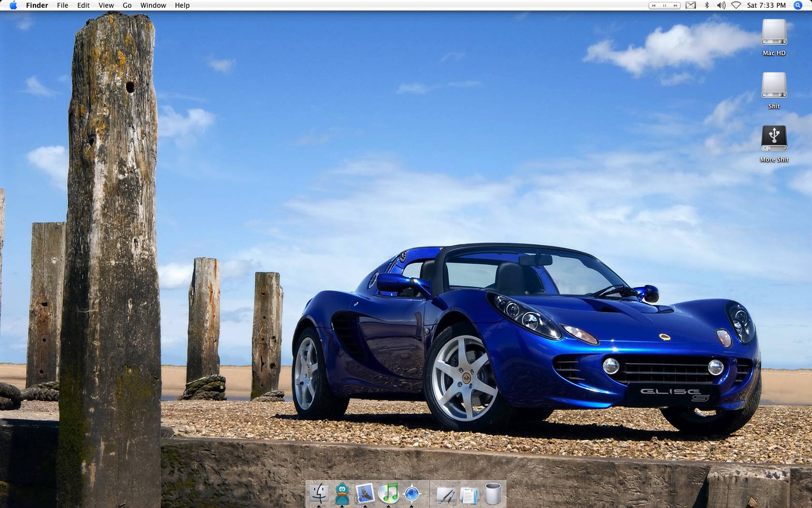Image resolution: width=812 pixels, height=508 pixels.
Task: Skip to next track in menu bar controller
Action: point(675,5)
